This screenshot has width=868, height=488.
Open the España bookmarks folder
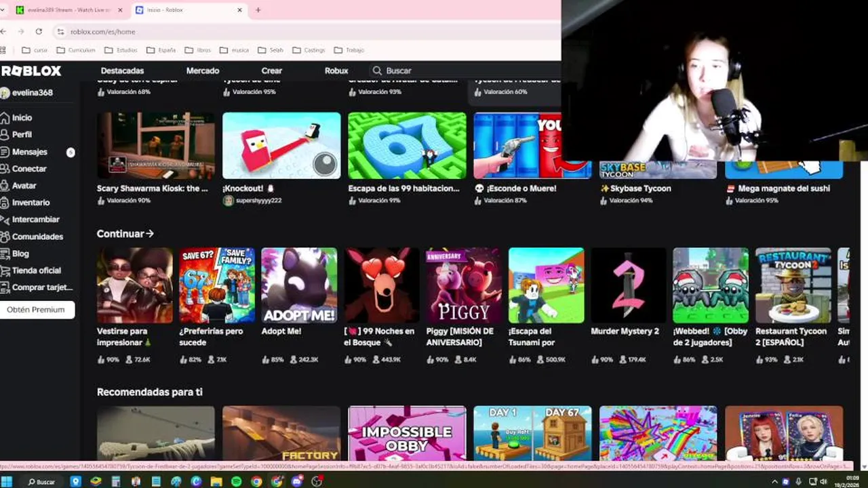click(161, 49)
